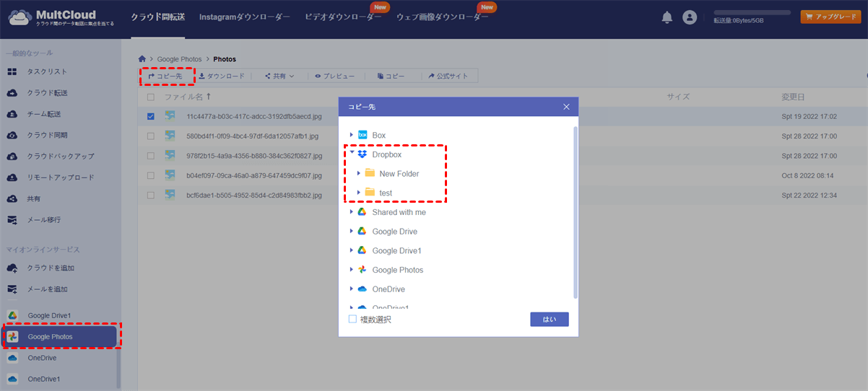Expand the test folder node

pos(359,193)
